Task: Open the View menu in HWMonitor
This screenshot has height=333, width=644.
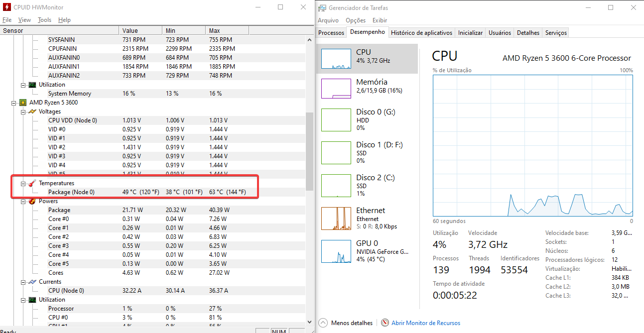Action: (x=24, y=20)
